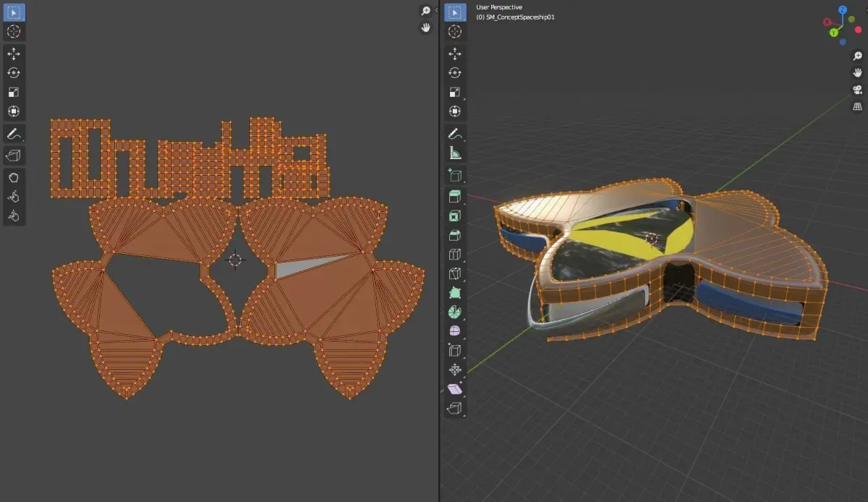This screenshot has height=502, width=868.
Task: Toggle perspective/orthographic grid icon
Action: (x=857, y=107)
